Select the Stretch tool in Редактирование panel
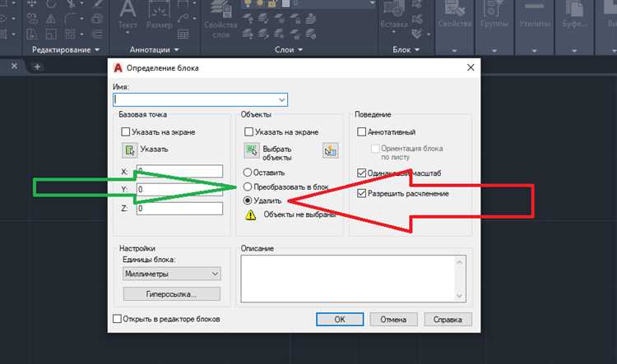The image size is (617, 364). (x=32, y=35)
